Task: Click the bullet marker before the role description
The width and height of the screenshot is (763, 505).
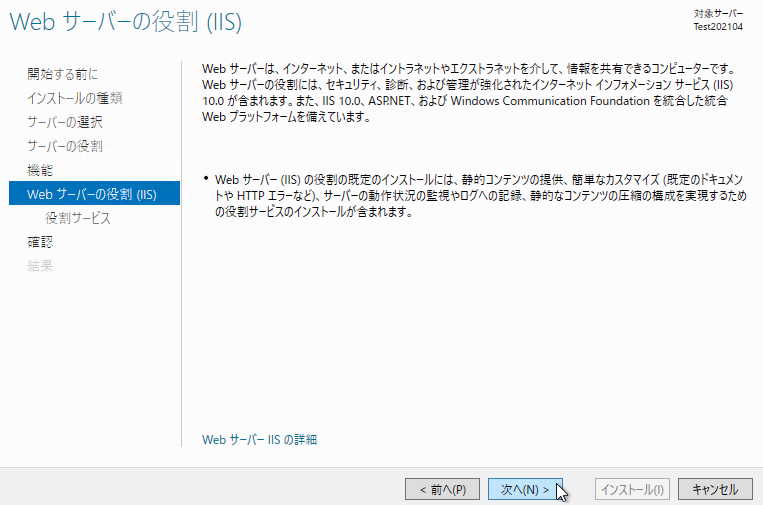Action: (205, 179)
